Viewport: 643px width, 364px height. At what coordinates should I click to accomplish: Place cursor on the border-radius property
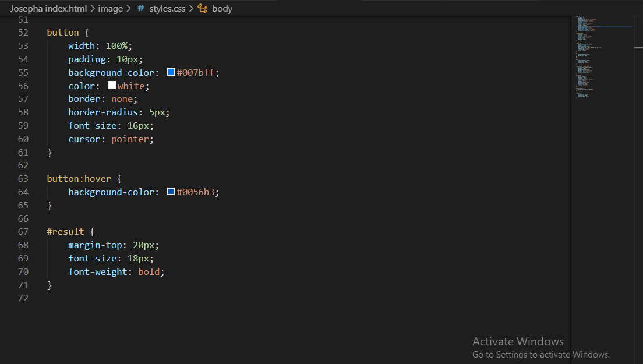tap(103, 112)
